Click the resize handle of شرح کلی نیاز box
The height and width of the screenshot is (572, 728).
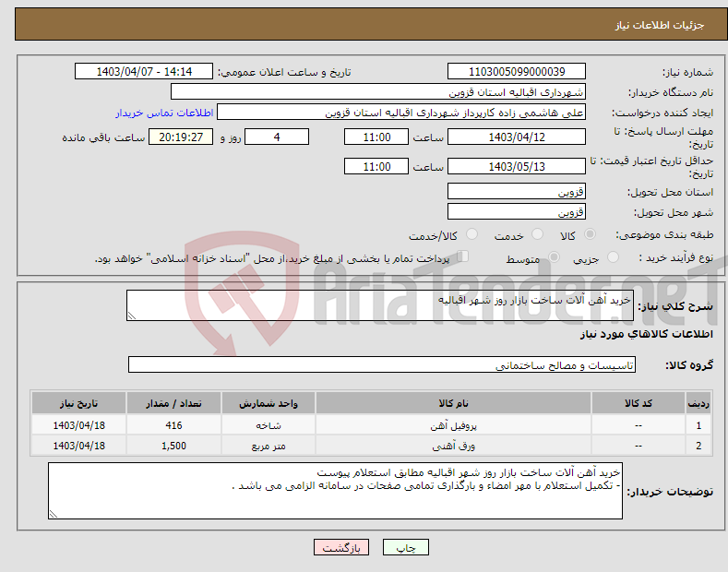[x=132, y=316]
